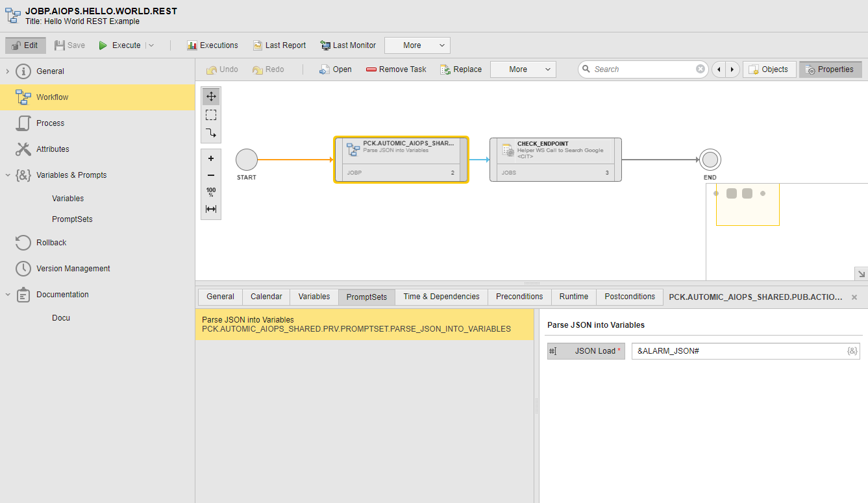Toggle the Properties panel button
This screenshot has width=868, height=503.
tap(830, 69)
